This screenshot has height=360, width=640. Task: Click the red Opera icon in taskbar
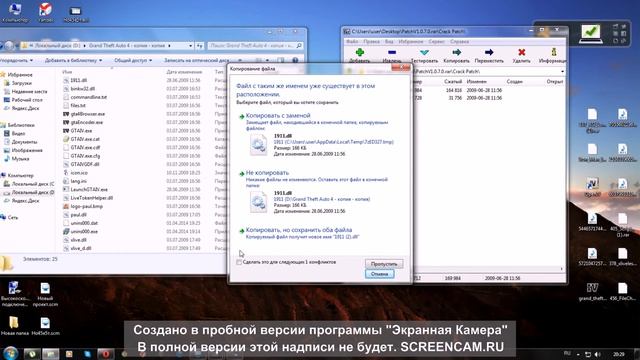105,354
